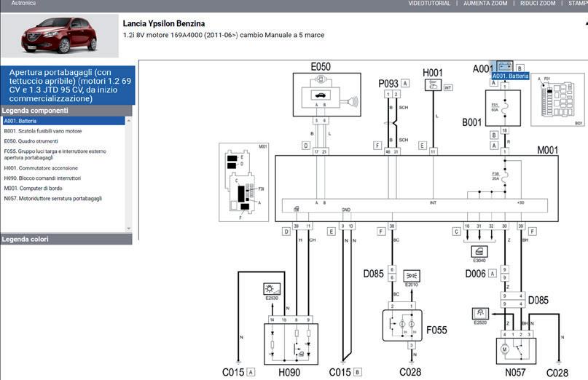Image resolution: width=588 pixels, height=380 pixels.
Task: Click AUMENTA ZOOM to zoom in
Action: click(485, 3)
